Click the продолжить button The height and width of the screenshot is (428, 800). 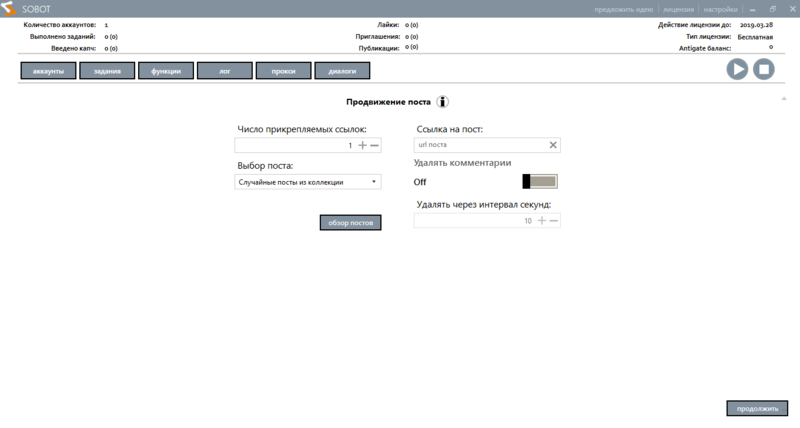757,408
